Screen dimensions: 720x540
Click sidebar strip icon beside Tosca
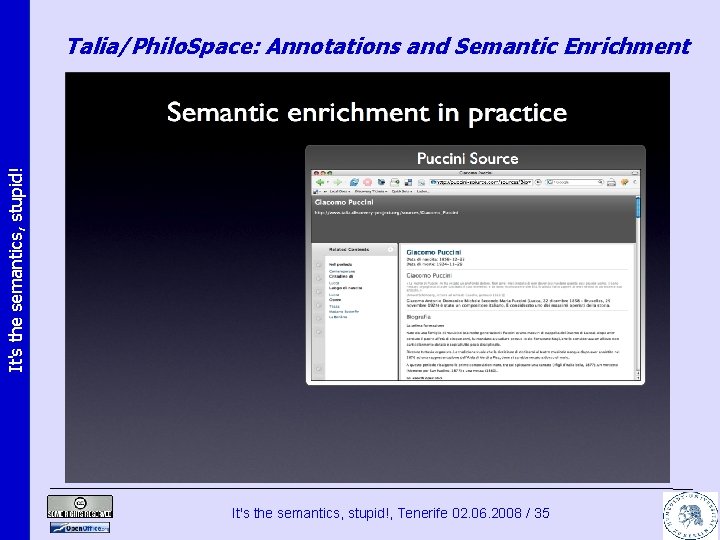(318, 305)
